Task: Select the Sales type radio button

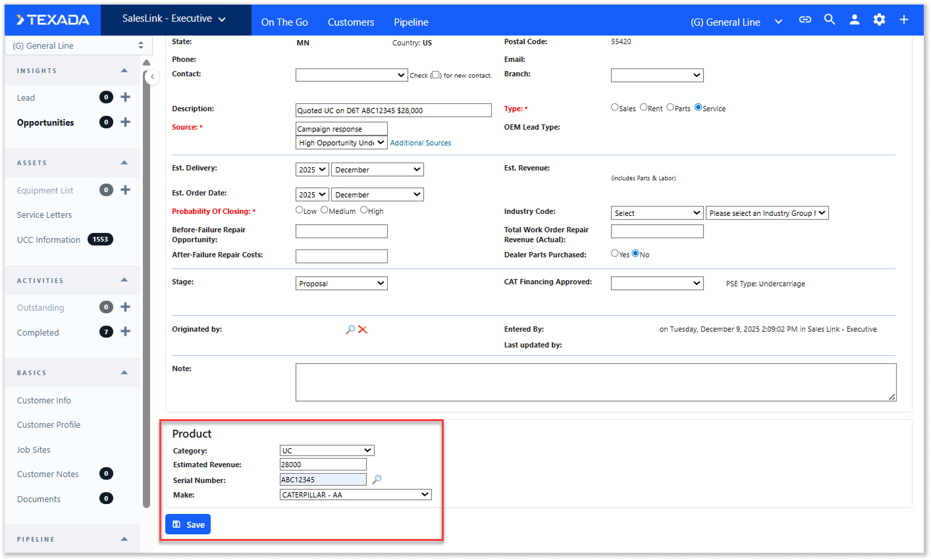Action: [x=615, y=107]
